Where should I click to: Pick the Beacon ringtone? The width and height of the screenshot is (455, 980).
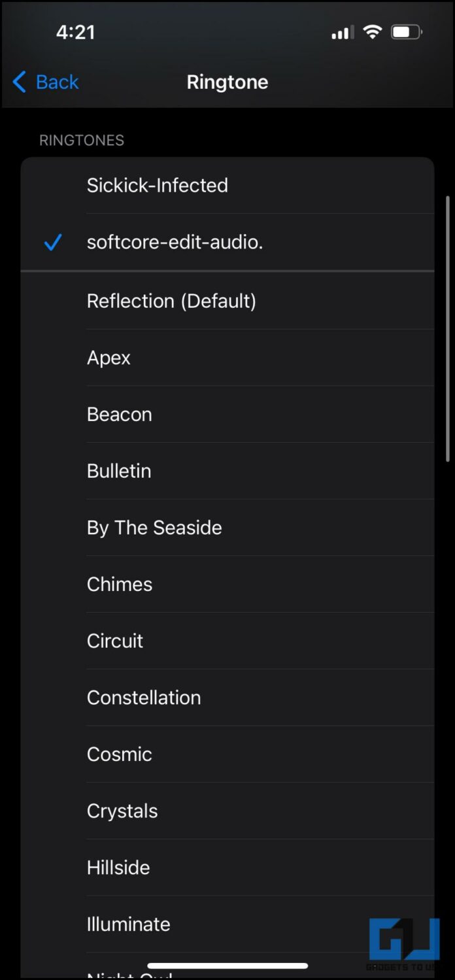pos(119,414)
